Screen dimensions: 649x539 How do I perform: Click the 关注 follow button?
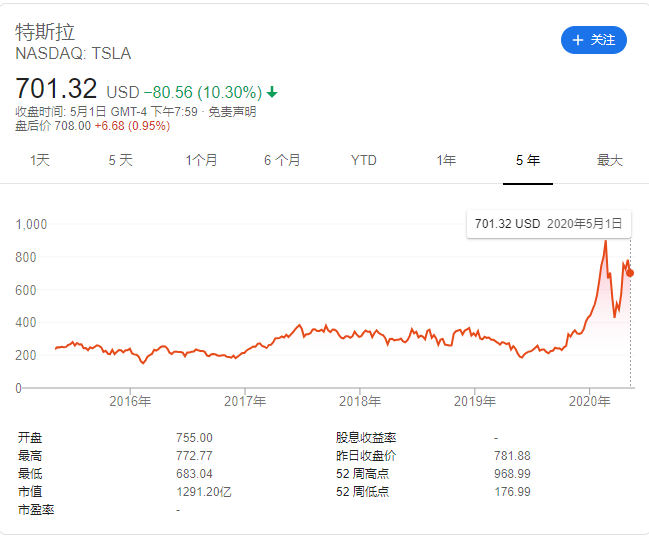click(594, 40)
